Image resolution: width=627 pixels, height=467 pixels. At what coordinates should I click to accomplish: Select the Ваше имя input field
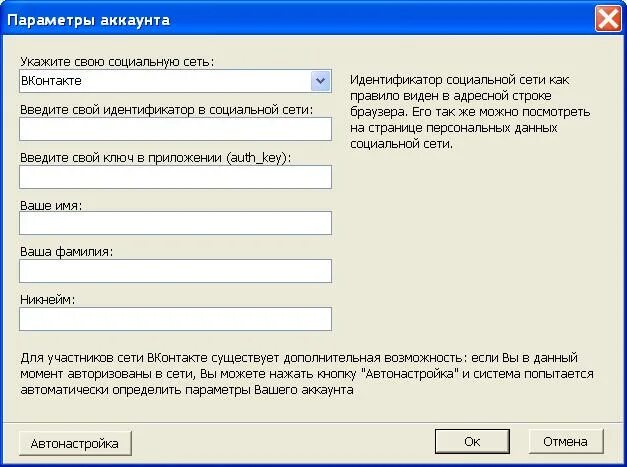[175, 223]
